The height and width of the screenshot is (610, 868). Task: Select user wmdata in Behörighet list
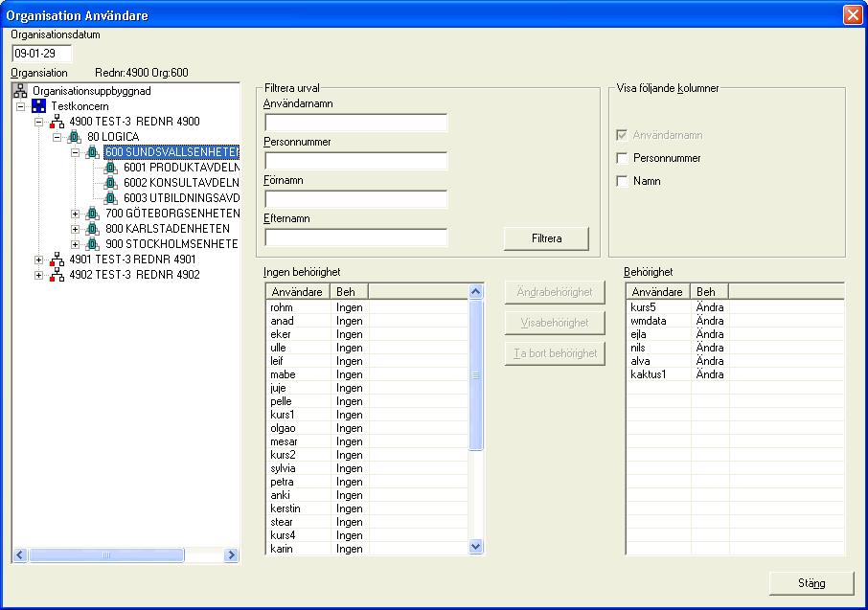point(649,321)
